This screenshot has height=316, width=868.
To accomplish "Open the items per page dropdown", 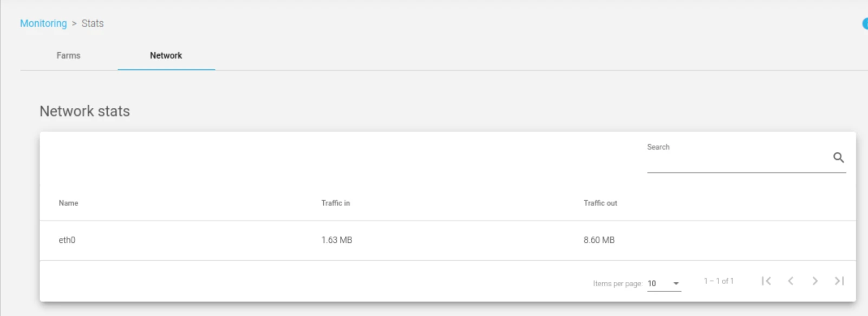I will click(664, 283).
